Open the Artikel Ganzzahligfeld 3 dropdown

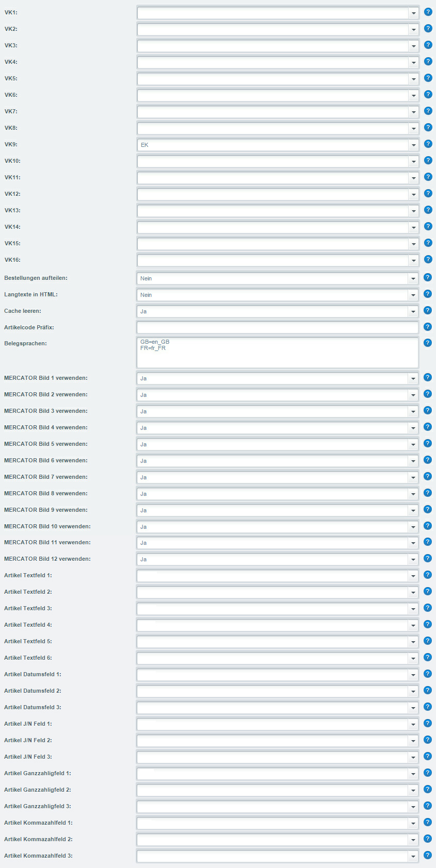[x=278, y=807]
